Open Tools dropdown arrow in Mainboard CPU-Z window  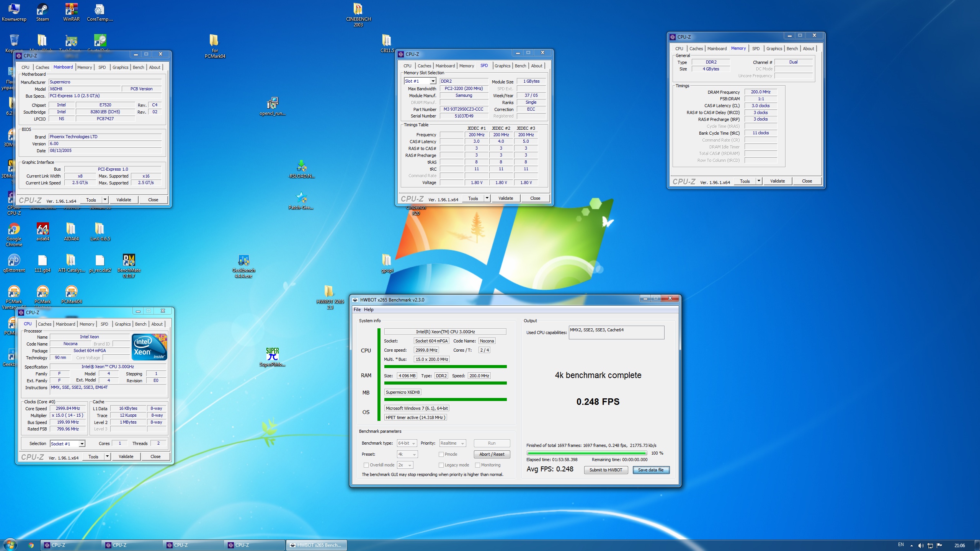tap(105, 200)
